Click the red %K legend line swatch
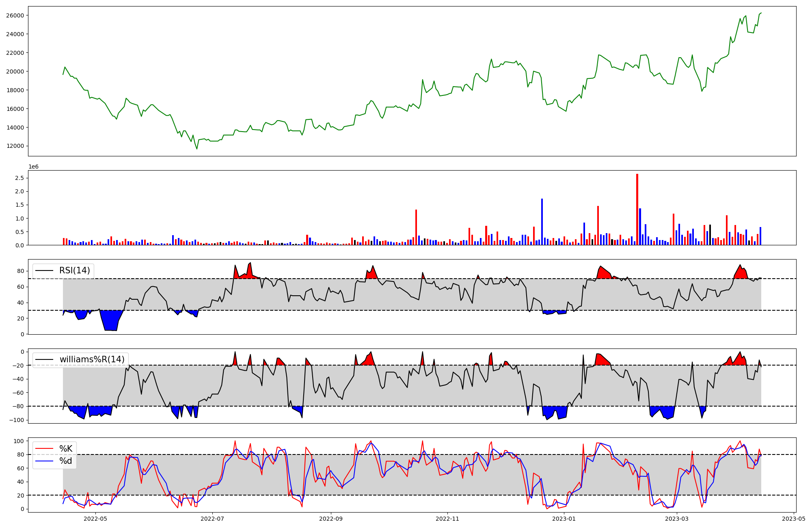This screenshot has height=528, width=812. [45, 448]
